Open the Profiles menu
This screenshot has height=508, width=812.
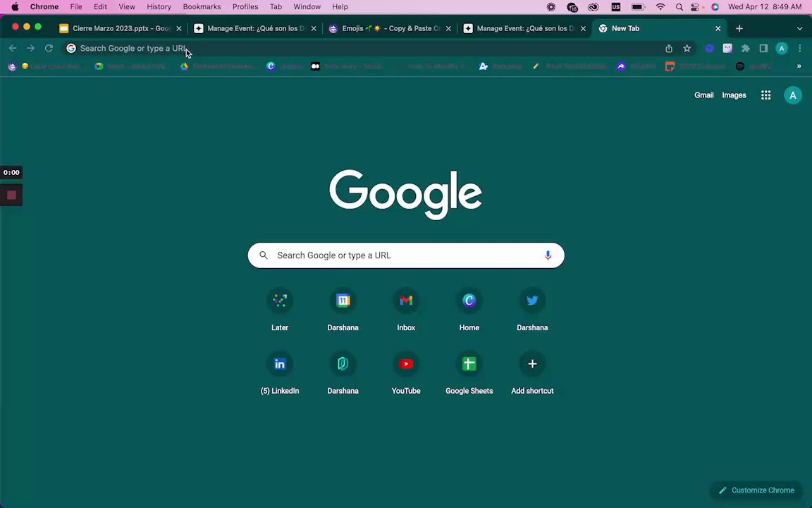(x=245, y=7)
